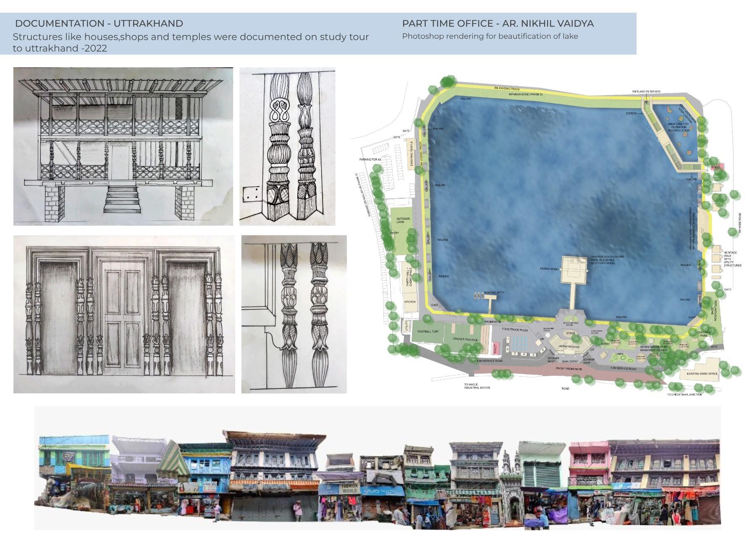Click the 'AMPHITHEATER' label
The height and width of the screenshot is (535, 756).
(568, 346)
